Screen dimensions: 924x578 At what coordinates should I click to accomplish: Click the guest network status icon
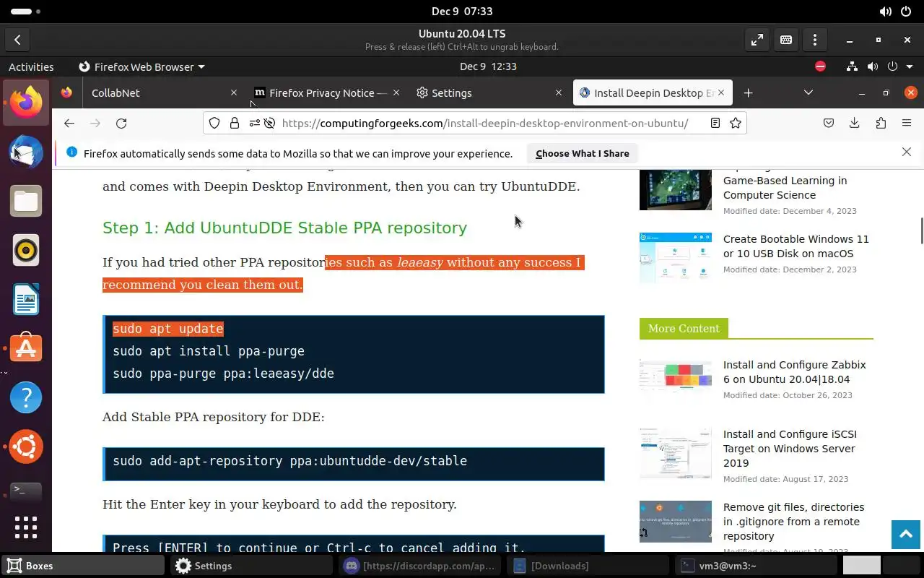click(853, 66)
